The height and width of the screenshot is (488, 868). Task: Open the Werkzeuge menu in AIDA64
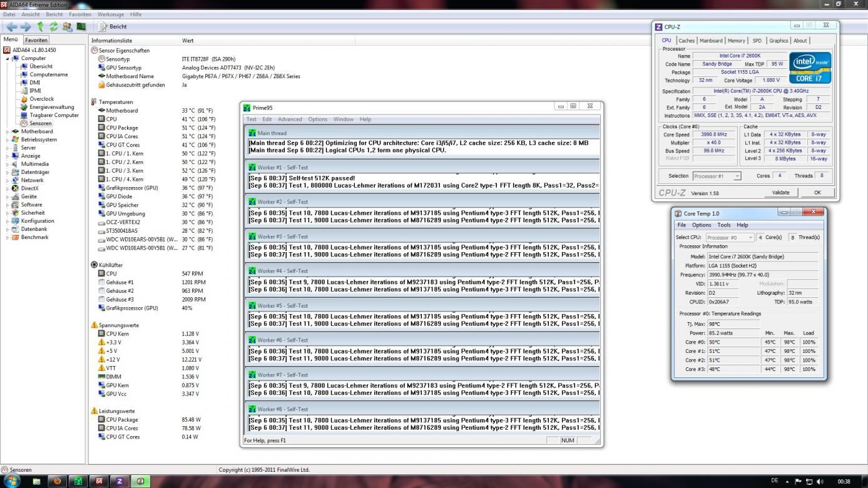point(110,14)
